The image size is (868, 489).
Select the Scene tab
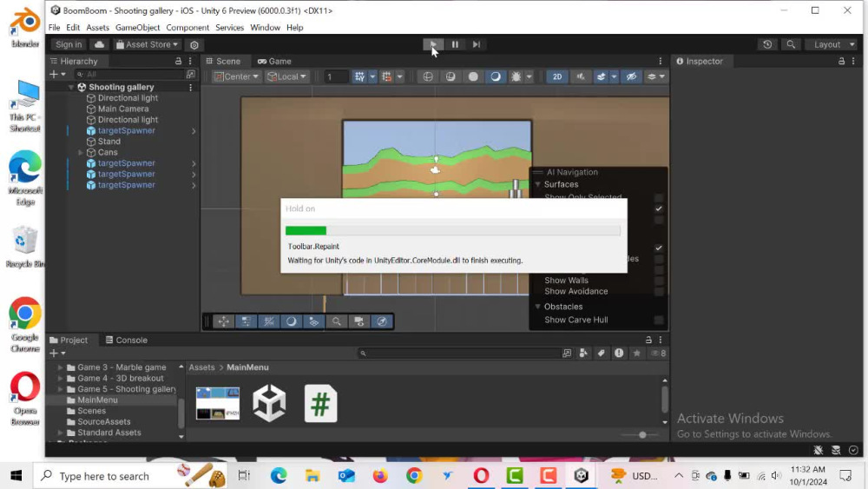pos(222,62)
